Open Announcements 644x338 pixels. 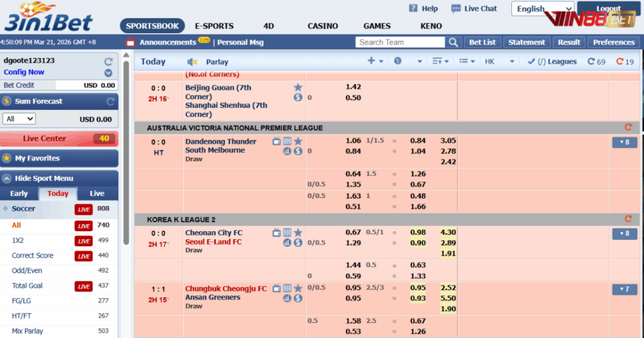coord(167,42)
